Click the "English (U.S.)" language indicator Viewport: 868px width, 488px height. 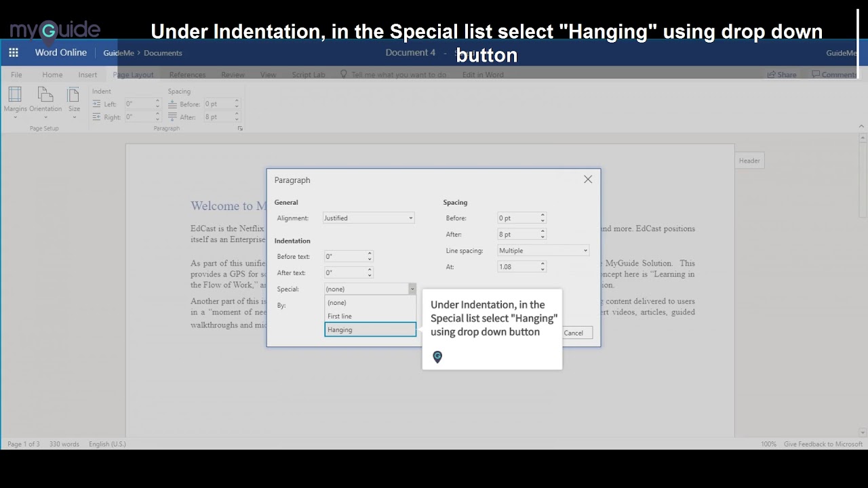tap(107, 444)
